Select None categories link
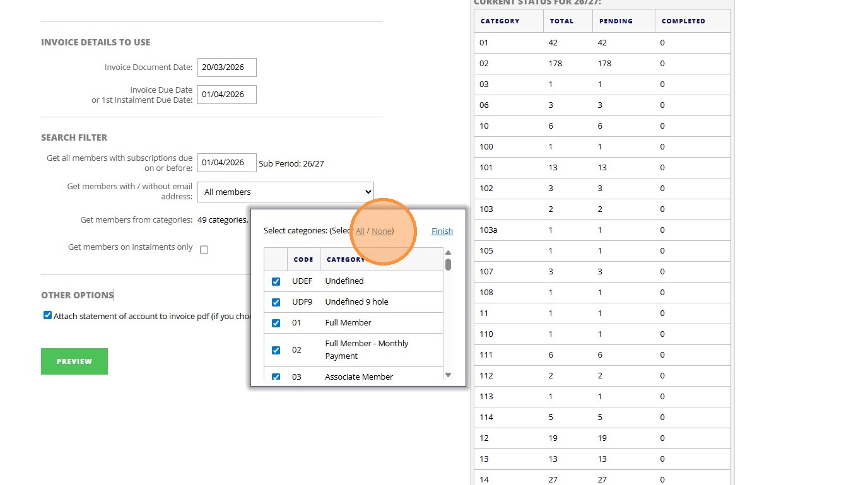Image resolution: width=868 pixels, height=485 pixels. [x=382, y=231]
